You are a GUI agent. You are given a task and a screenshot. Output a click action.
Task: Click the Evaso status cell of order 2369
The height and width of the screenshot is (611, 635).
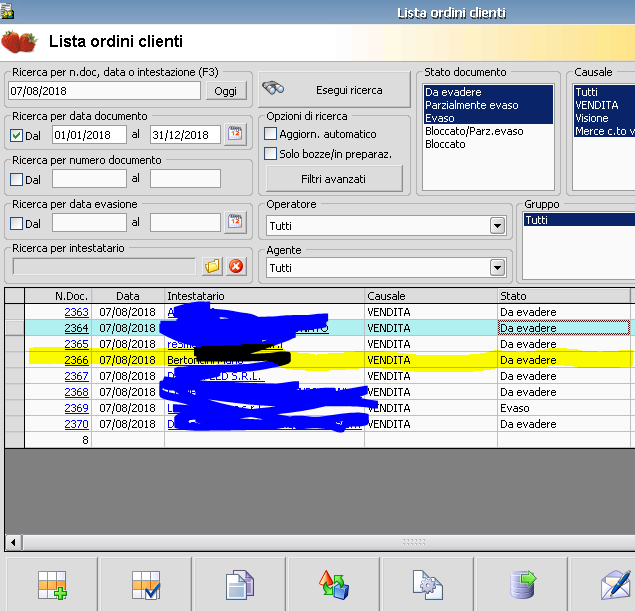[564, 408]
